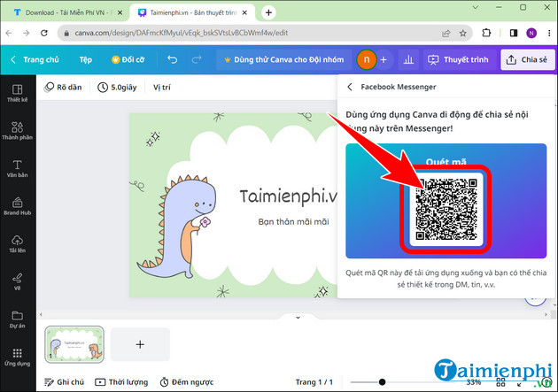This screenshot has width=558, height=392.
Task: Click the Taimienphi.vn title text on canvas
Action: (x=288, y=196)
